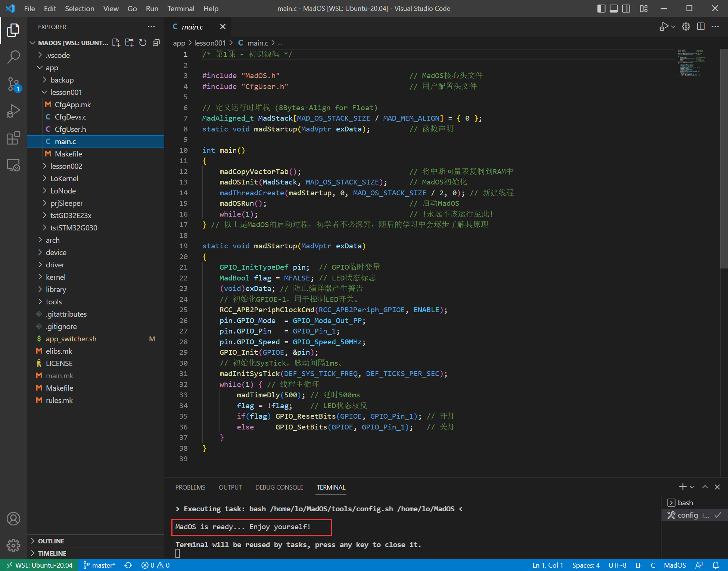Expand the backup folder
728x571 pixels.
(x=96, y=80)
